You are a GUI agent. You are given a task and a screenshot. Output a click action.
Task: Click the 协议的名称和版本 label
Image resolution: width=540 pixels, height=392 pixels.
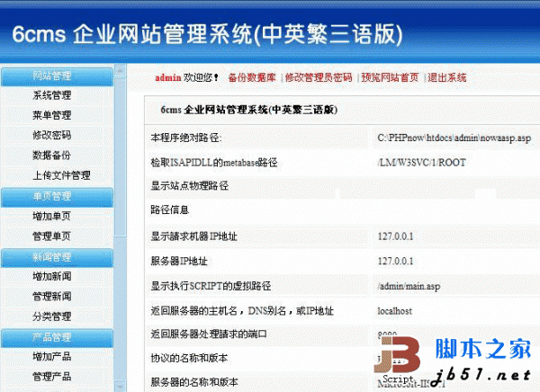coord(189,358)
